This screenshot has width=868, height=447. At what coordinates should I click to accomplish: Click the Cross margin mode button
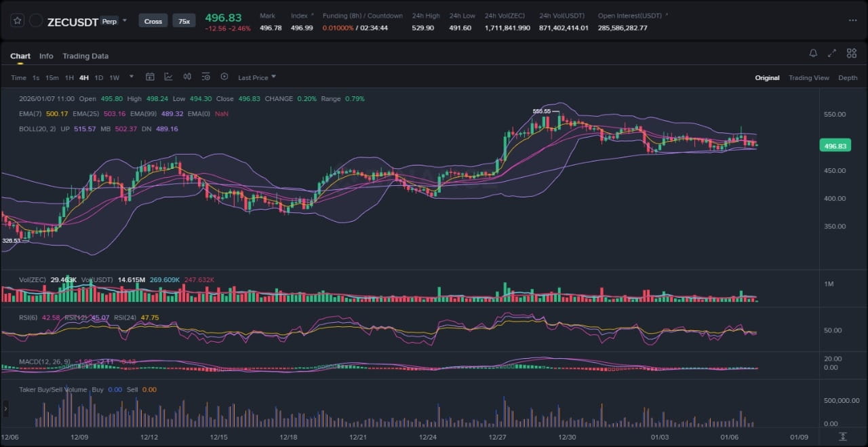(153, 21)
